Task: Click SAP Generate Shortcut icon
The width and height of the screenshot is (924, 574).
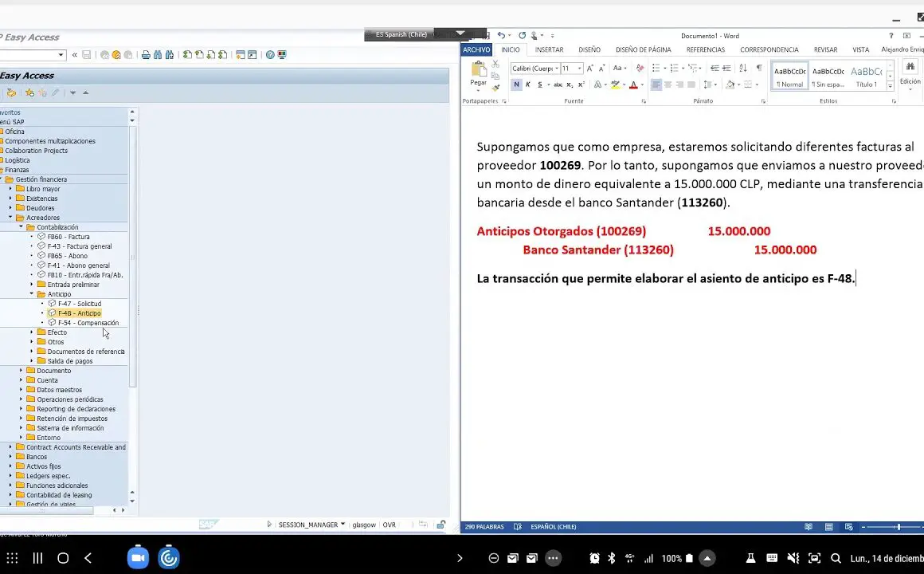Action: (253, 55)
